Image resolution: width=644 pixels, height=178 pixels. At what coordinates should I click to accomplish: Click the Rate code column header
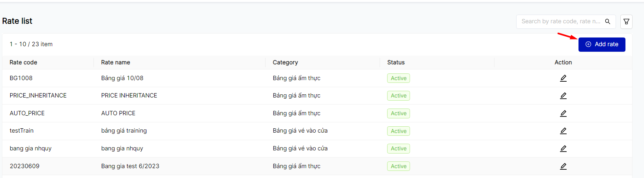click(23, 62)
